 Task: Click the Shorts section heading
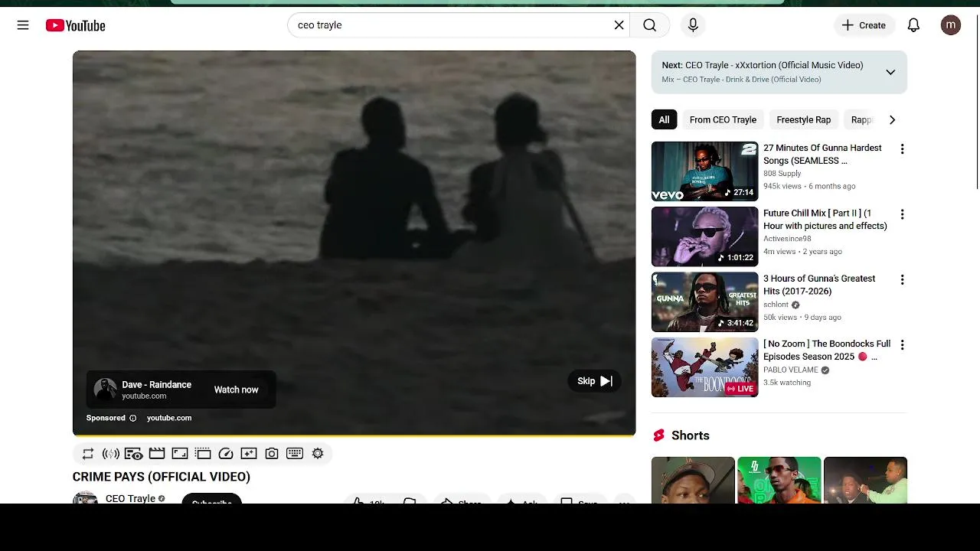pyautogui.click(x=691, y=435)
